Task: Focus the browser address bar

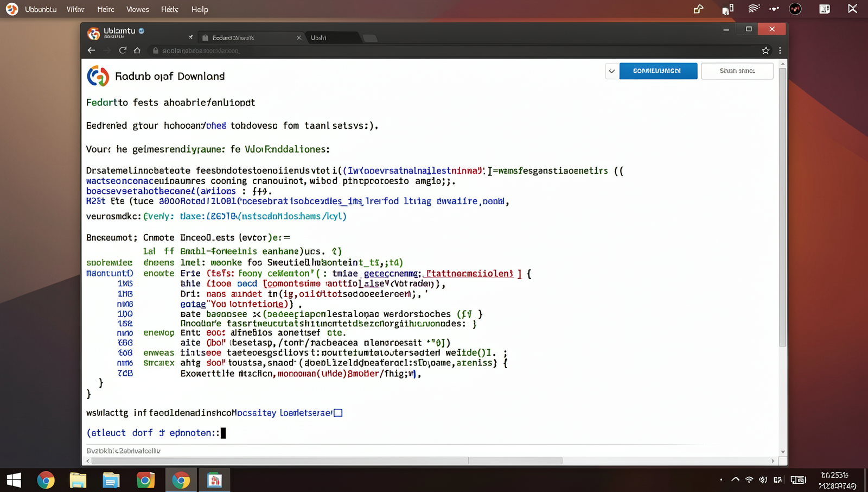Action: coord(453,51)
